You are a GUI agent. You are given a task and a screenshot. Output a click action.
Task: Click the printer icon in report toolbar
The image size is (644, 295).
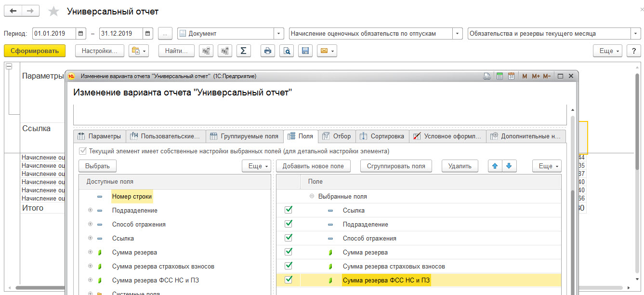[x=268, y=51]
